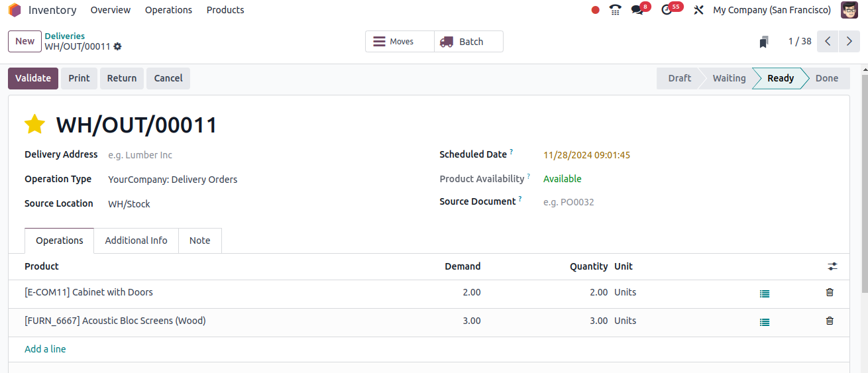Open details list icon for Cabinet with Doors
The width and height of the screenshot is (868, 373).
click(x=765, y=293)
